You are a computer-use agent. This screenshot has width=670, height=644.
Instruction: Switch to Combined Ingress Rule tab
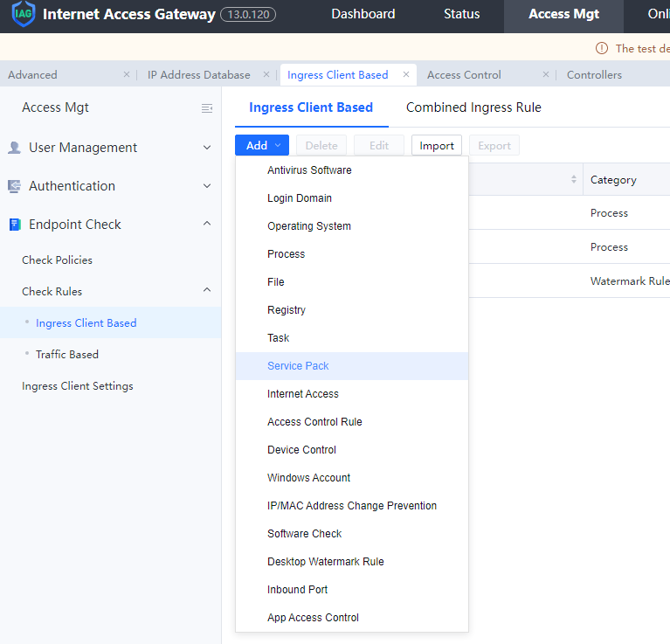coord(473,107)
